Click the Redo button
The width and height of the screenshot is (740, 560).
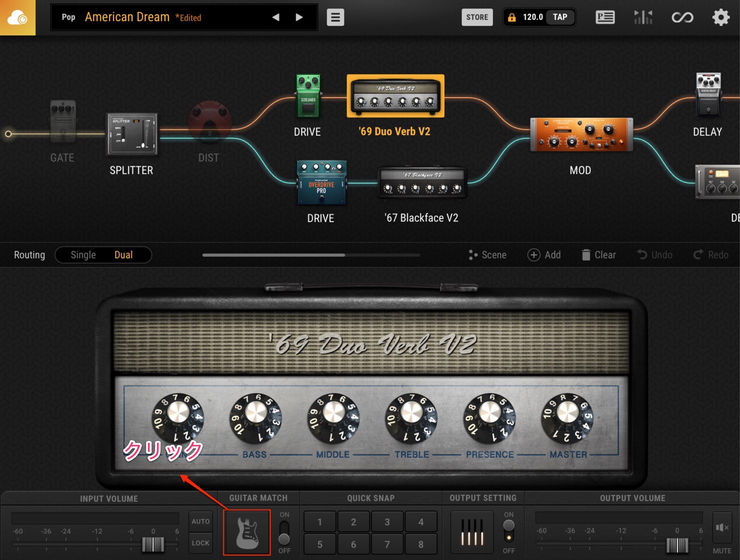coord(711,255)
